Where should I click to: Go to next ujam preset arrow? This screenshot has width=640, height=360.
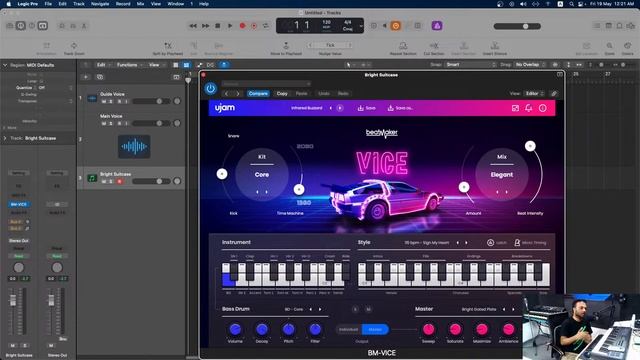(x=340, y=108)
